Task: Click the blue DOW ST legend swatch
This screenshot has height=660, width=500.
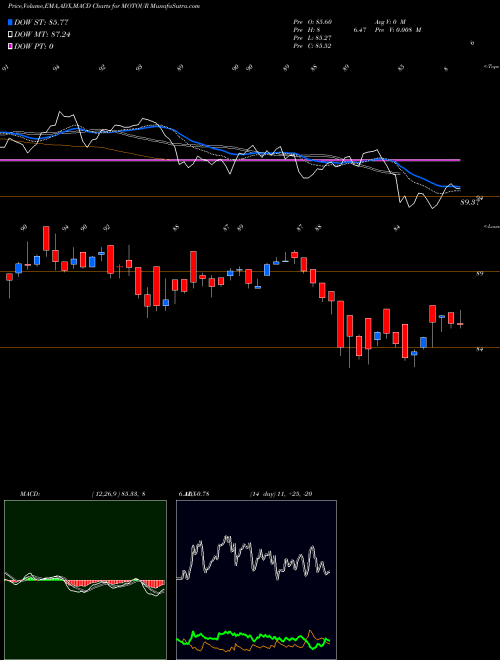Action: tap(10, 23)
